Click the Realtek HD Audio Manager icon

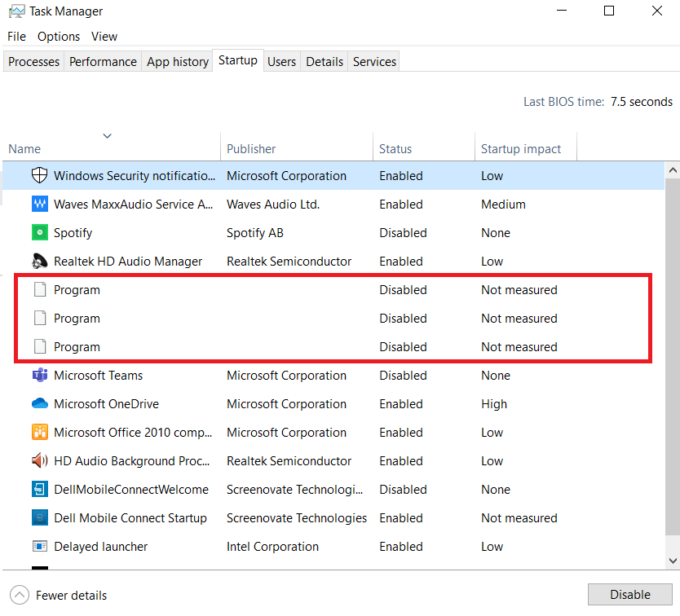pyautogui.click(x=39, y=261)
